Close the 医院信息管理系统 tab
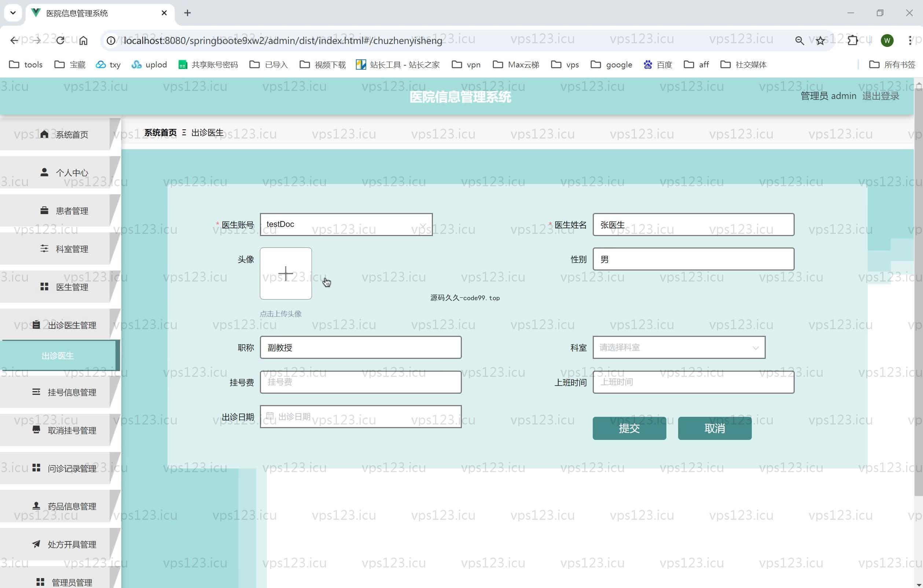The image size is (923, 588). tap(164, 13)
